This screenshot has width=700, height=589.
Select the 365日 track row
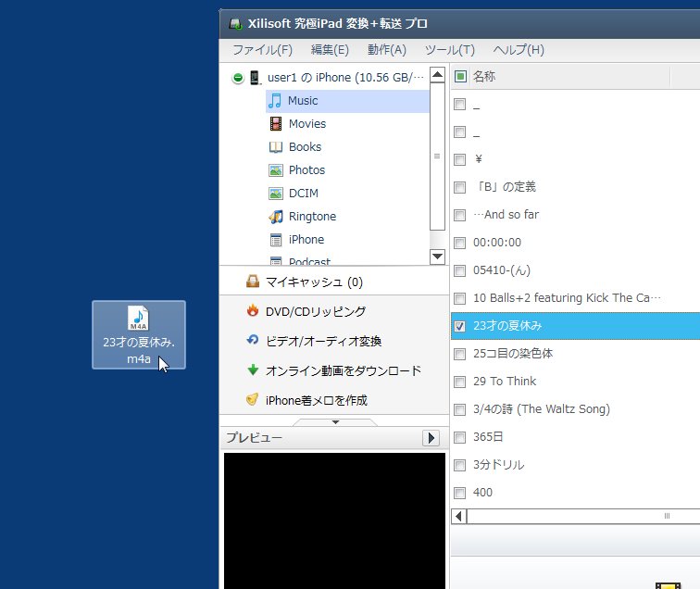pos(575,437)
